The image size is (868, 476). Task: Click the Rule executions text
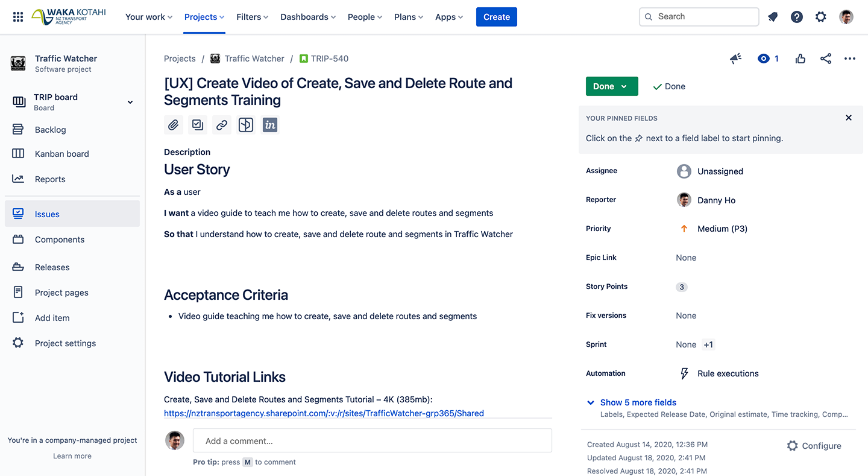pyautogui.click(x=728, y=373)
